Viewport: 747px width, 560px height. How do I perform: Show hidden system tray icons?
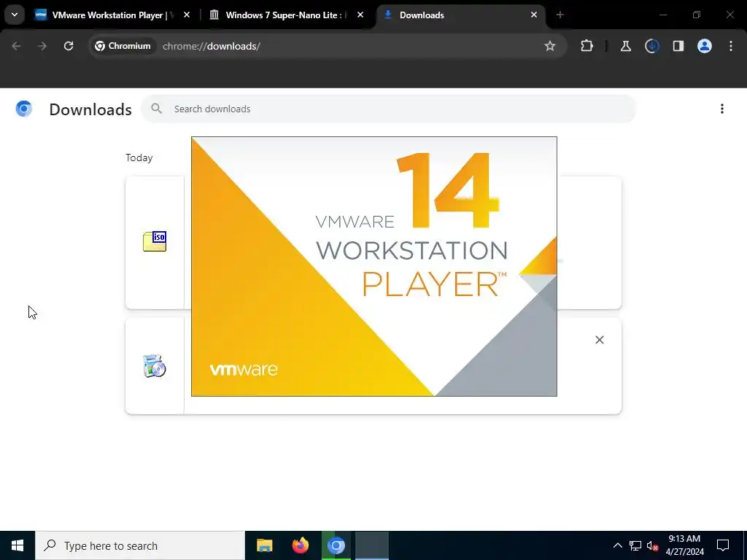617,545
